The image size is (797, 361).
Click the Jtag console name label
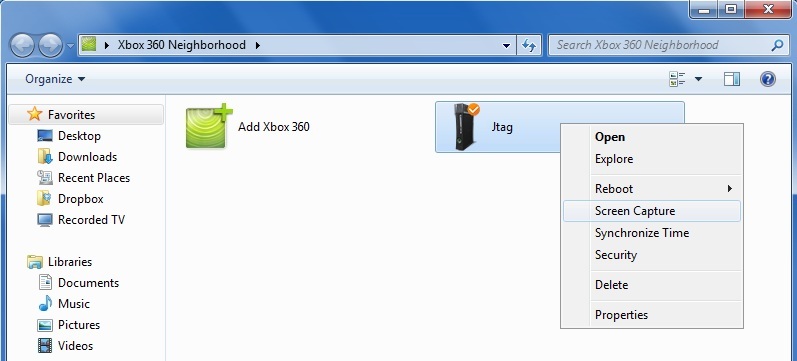502,127
